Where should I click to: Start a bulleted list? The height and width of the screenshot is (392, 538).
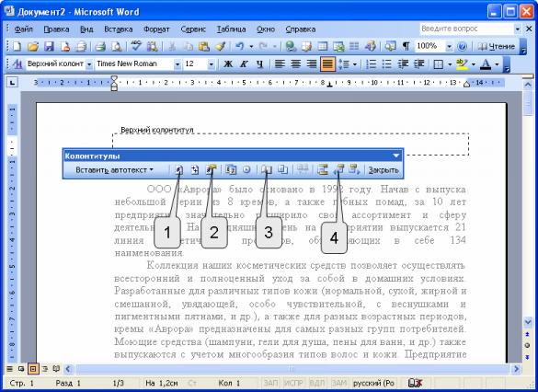tap(386, 64)
